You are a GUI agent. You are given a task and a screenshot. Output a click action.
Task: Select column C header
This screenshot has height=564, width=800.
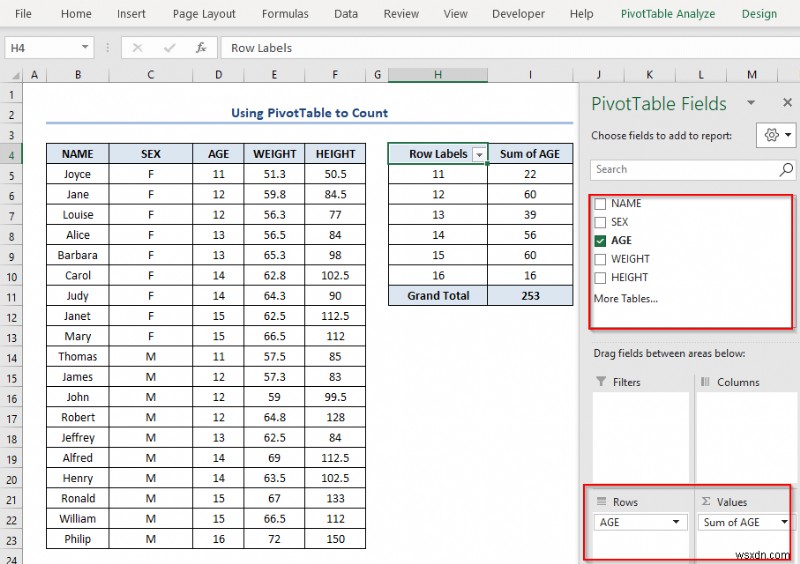point(151,75)
